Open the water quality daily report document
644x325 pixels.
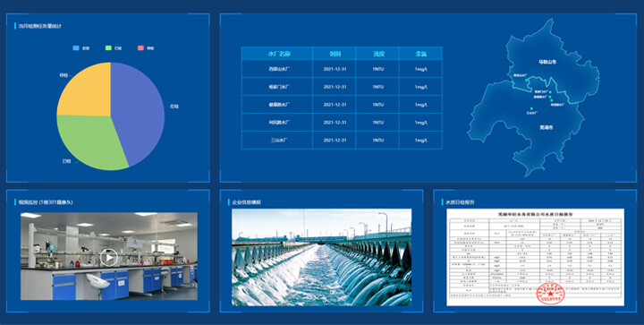coord(535,257)
